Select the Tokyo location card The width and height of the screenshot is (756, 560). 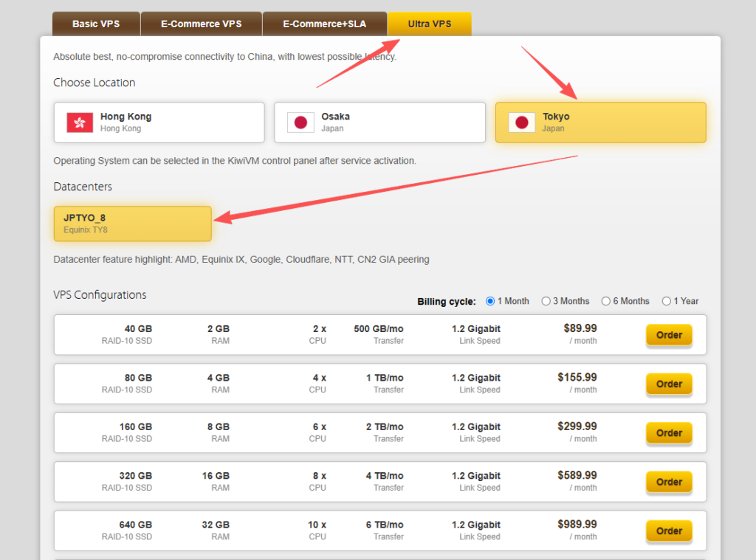point(600,122)
